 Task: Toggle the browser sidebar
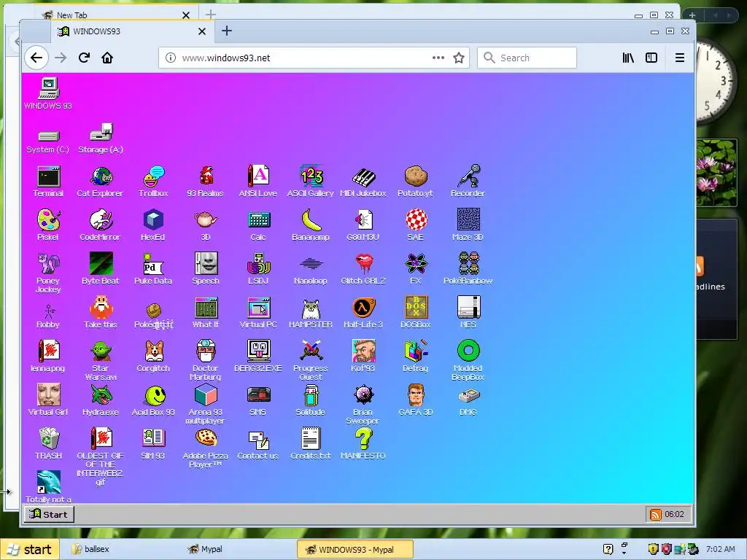pyautogui.click(x=651, y=58)
